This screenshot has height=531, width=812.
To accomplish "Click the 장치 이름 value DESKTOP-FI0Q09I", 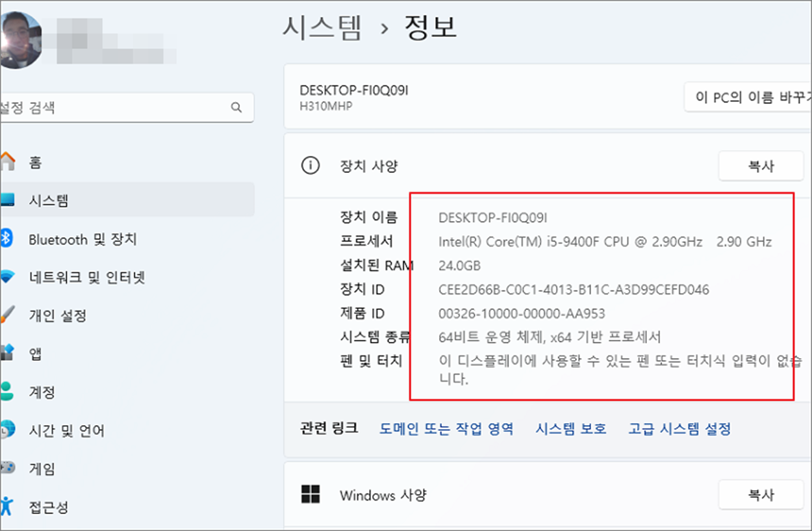I will coord(493,217).
